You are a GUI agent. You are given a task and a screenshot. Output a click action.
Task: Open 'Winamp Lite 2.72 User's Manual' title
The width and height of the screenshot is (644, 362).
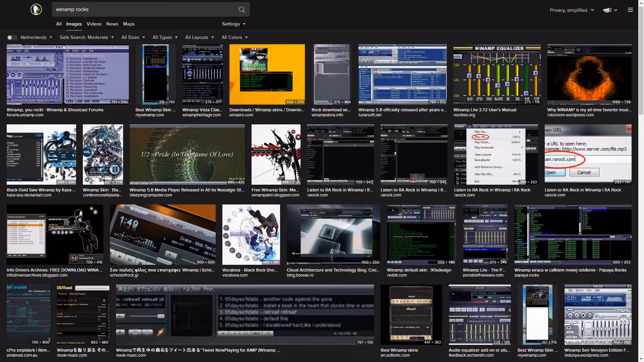pyautogui.click(x=485, y=110)
